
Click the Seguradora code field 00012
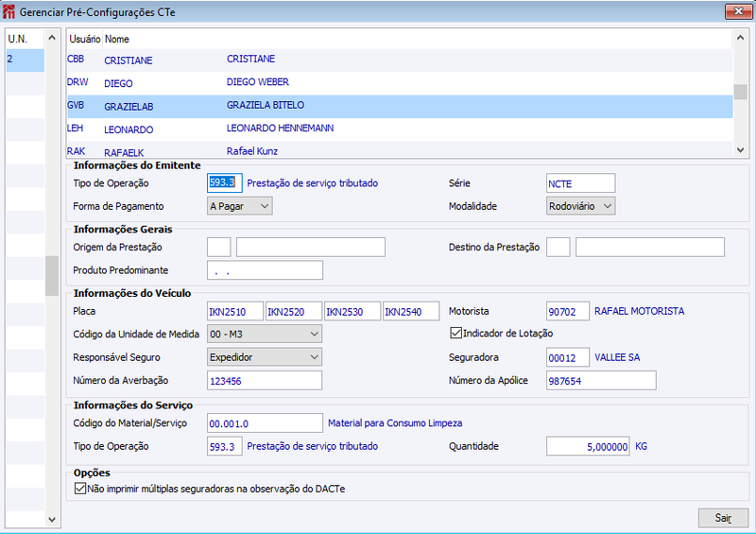[x=568, y=357]
